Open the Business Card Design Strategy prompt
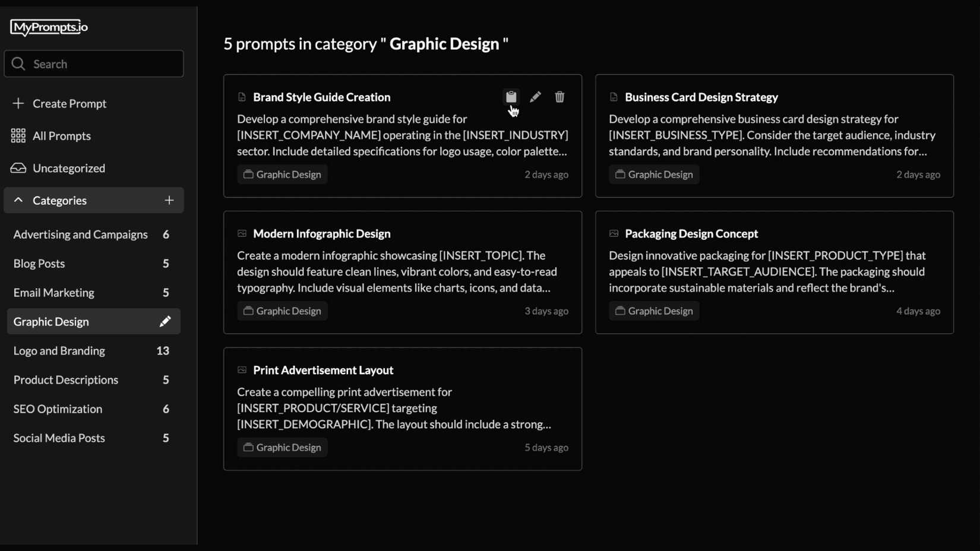 pyautogui.click(x=701, y=97)
